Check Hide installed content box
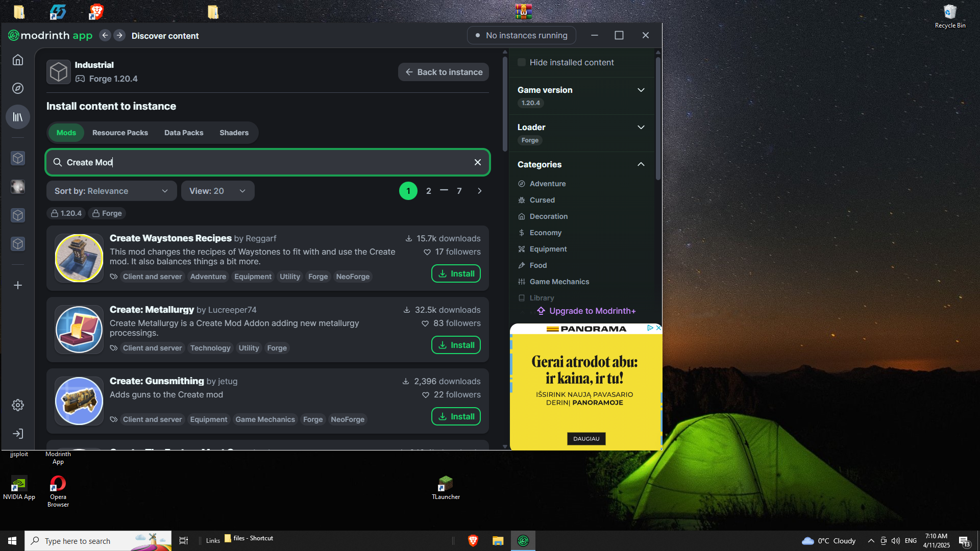This screenshot has height=551, width=980. click(x=522, y=62)
